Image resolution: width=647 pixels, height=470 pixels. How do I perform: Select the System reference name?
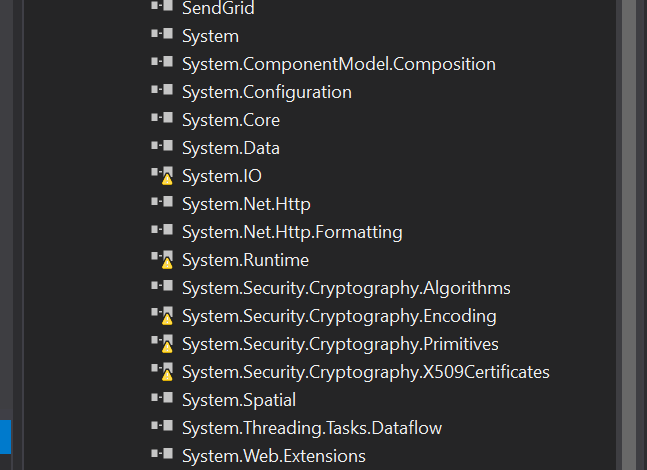tap(210, 36)
